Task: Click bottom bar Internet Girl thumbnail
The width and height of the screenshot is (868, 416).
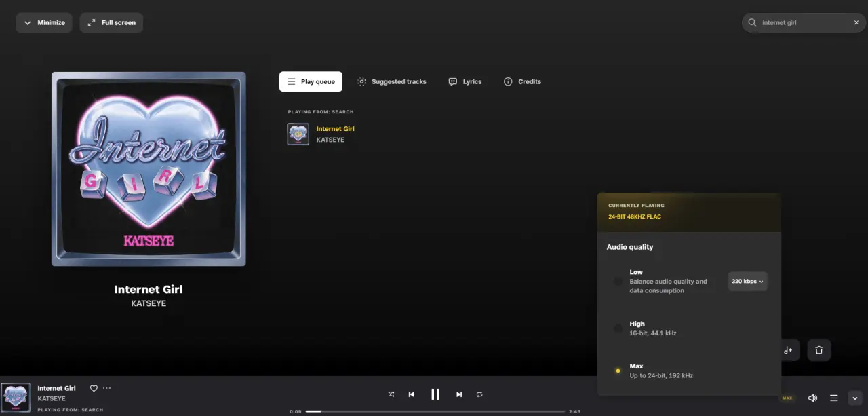Action: coord(16,398)
